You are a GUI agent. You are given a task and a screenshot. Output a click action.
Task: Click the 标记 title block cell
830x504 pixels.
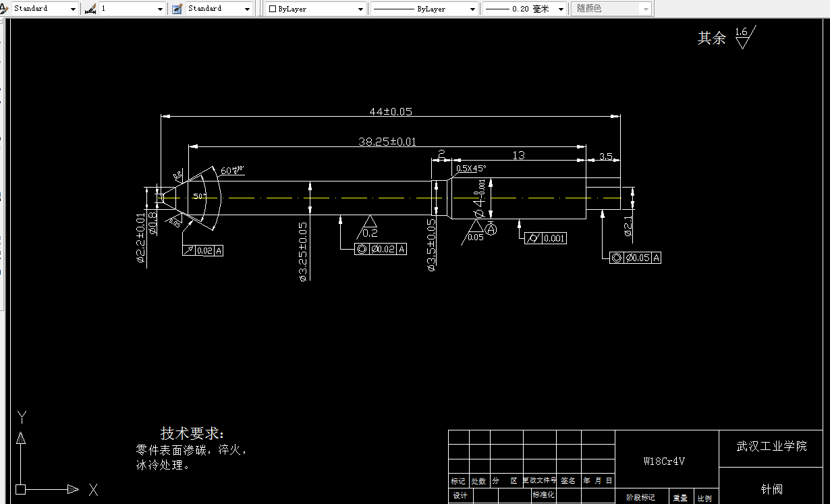458,481
